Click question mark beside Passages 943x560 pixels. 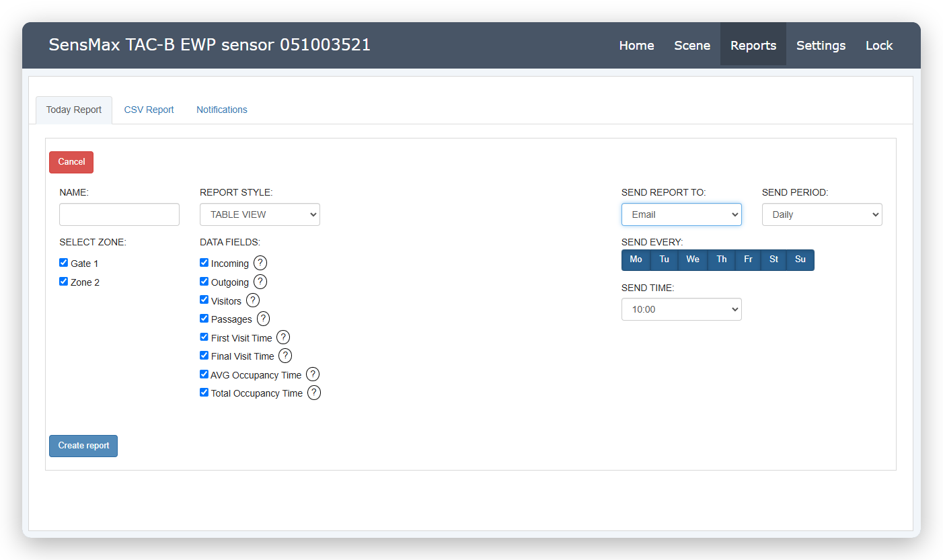pyautogui.click(x=263, y=319)
